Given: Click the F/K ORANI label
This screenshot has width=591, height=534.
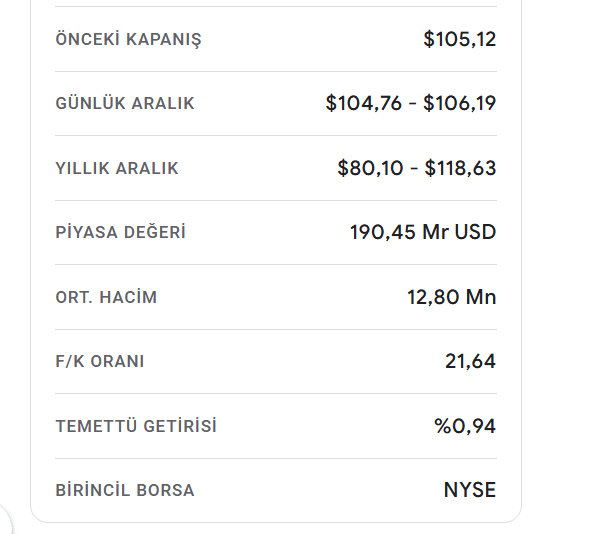Looking at the screenshot, I should [x=100, y=361].
